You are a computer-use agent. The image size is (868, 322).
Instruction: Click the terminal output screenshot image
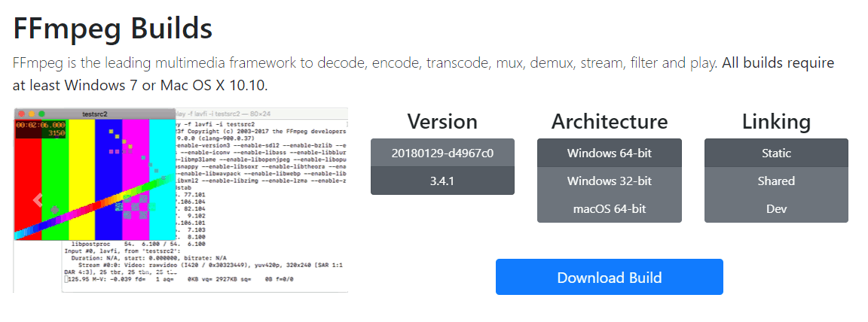click(181, 200)
